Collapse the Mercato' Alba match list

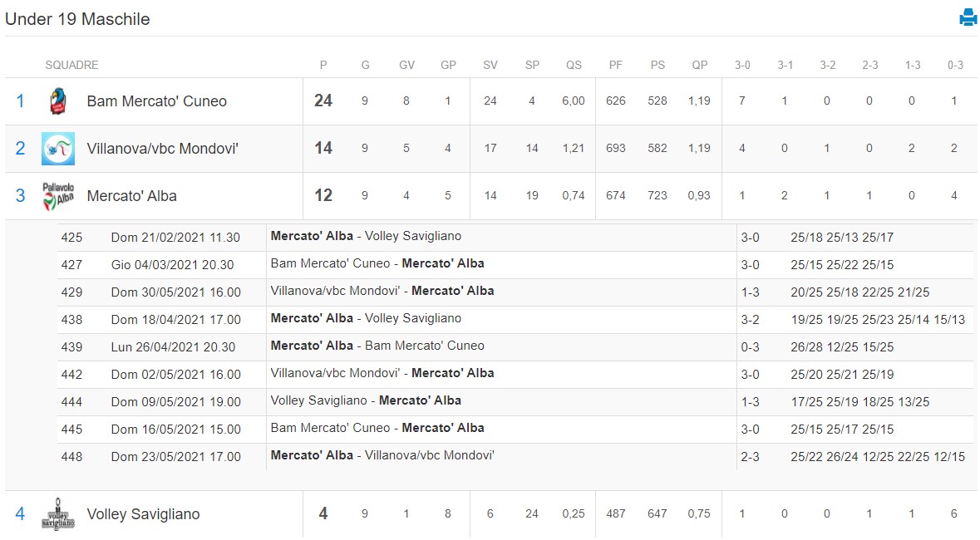click(490, 196)
